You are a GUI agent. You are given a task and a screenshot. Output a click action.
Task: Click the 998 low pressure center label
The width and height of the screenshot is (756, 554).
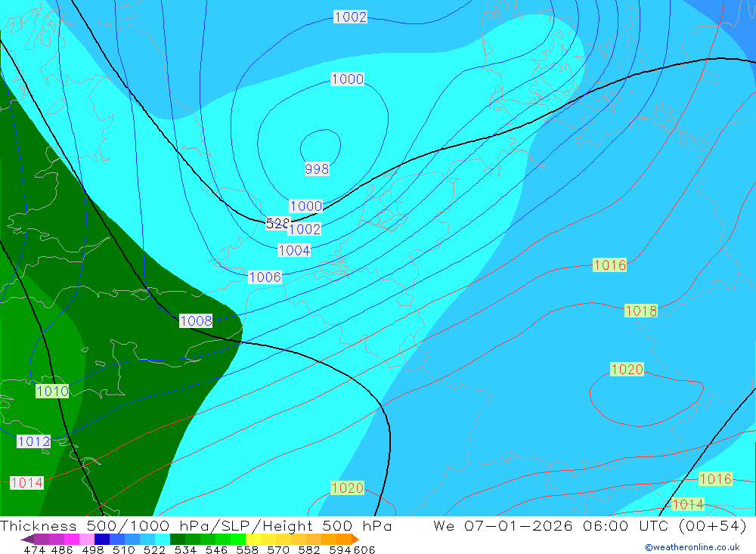tap(317, 169)
